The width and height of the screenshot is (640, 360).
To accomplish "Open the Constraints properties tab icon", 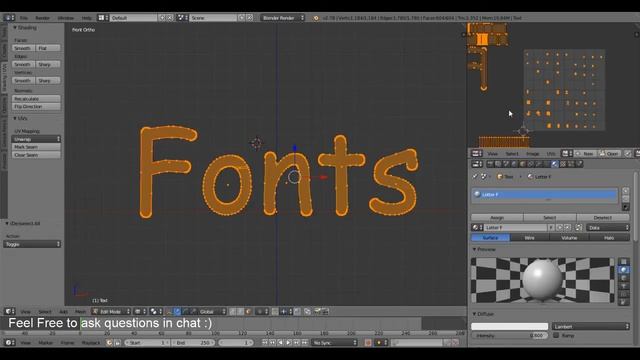I will pos(530,164).
